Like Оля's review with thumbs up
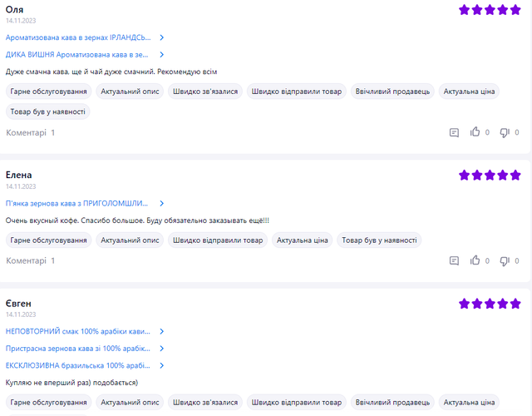The image size is (532, 416). pos(475,132)
